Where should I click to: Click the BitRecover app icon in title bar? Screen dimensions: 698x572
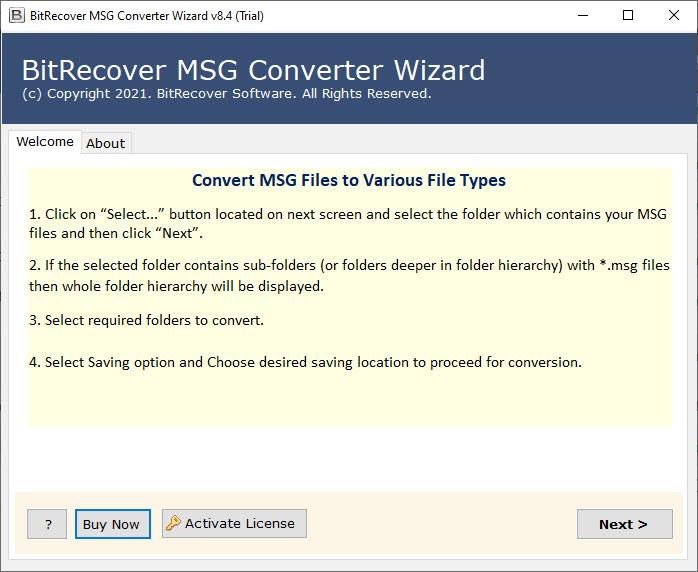pyautogui.click(x=17, y=16)
